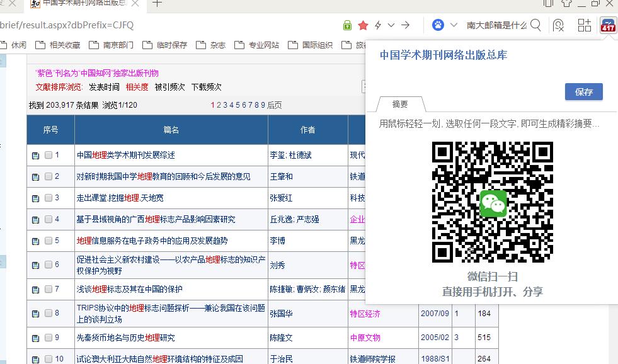This screenshot has height=364, width=618.
Task: Open a new browser tab
Action: pos(157,3)
